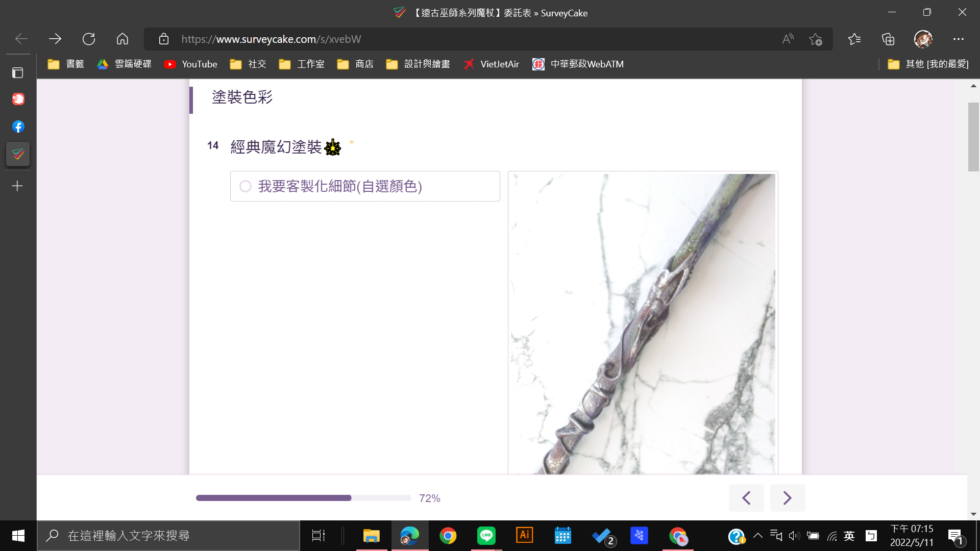Viewport: 980px width, 551px height.
Task: Open Task View on taskbar
Action: click(x=318, y=536)
